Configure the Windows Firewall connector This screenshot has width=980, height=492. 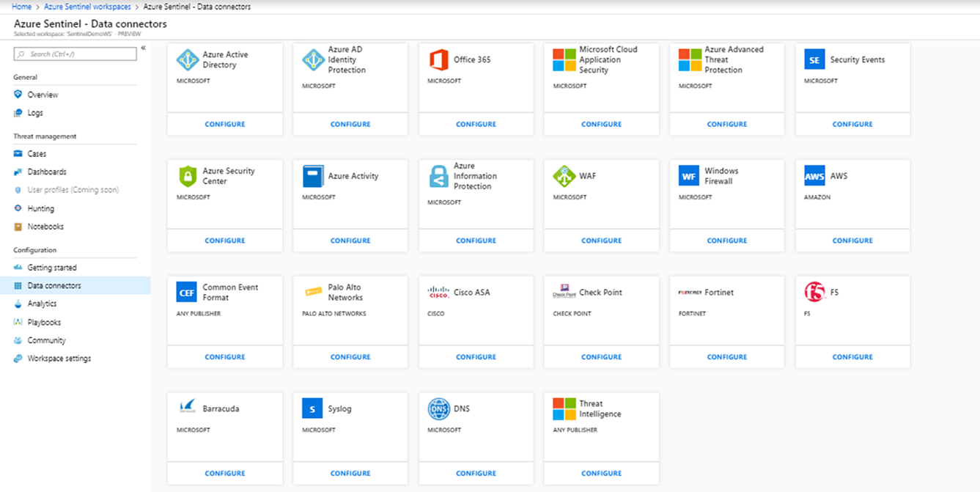727,241
